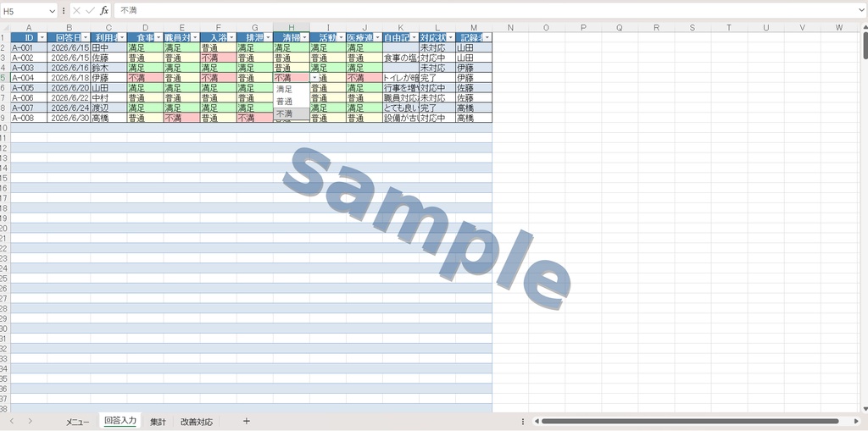Screen dimensions: 868x431
Task: Select cell A-001 in ID column
Action: click(x=29, y=48)
